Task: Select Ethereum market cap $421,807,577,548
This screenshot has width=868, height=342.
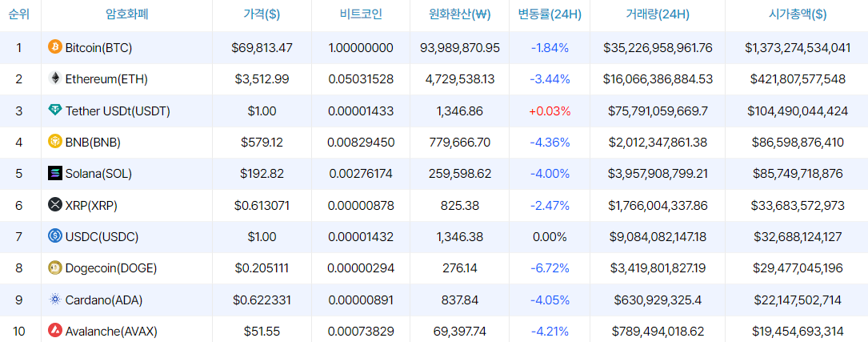Action: point(798,79)
